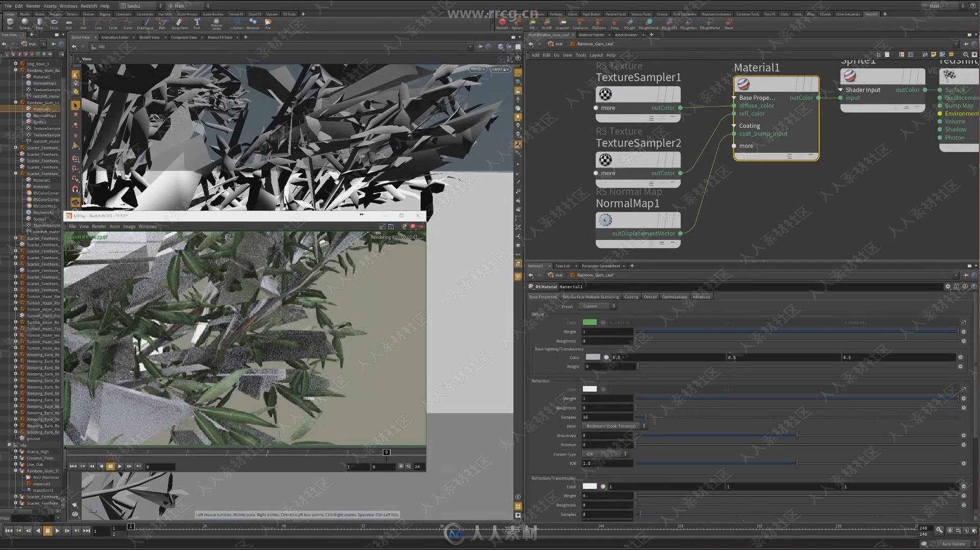Open the Image menu in MPlay
Screen dimensions: 980x550
129,227
